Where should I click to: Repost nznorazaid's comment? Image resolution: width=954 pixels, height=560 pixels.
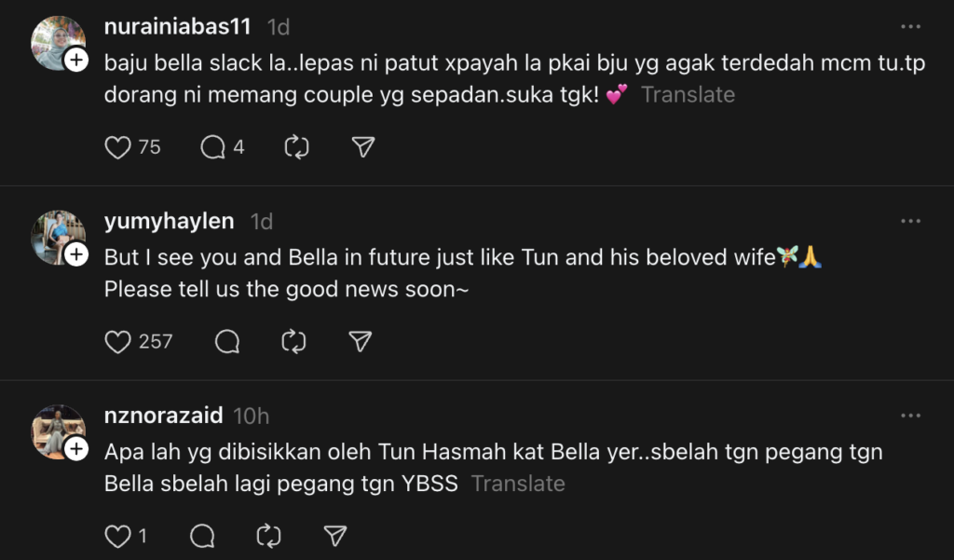pos(268,536)
